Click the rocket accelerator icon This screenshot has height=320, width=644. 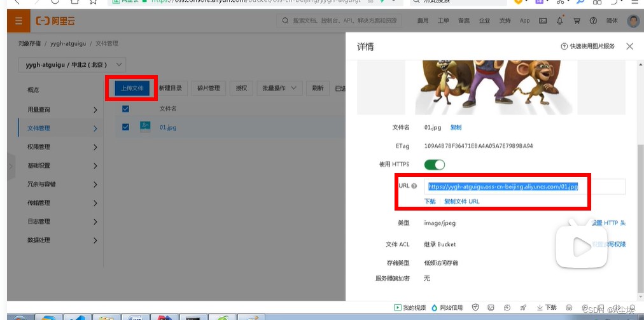(x=523, y=307)
